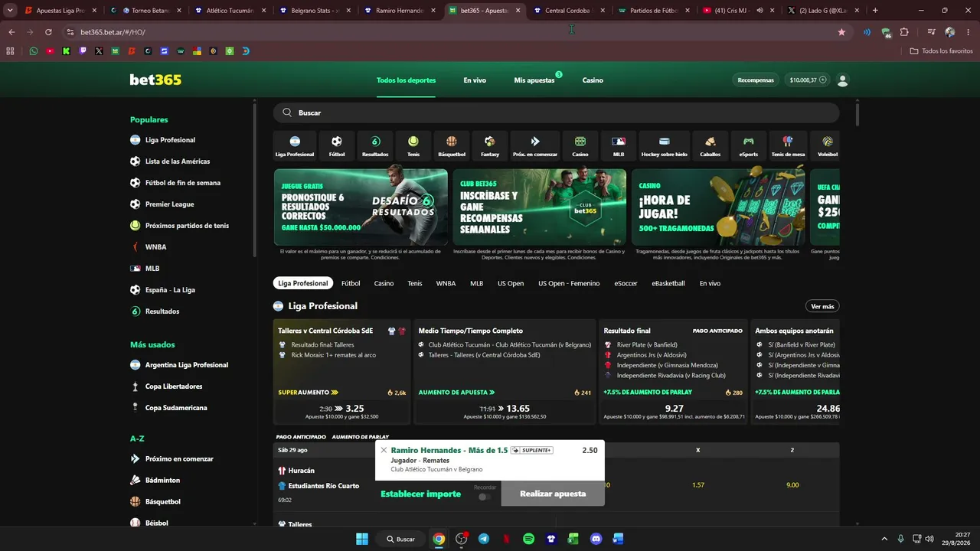Open Próx. en comenzar icon

point(535,145)
